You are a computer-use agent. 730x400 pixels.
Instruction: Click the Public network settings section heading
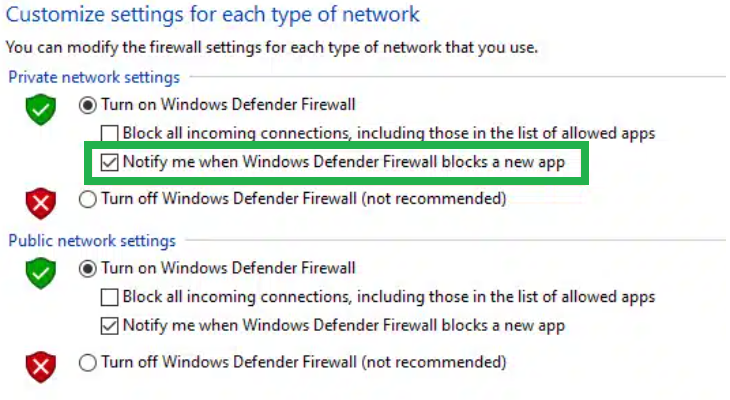click(92, 241)
